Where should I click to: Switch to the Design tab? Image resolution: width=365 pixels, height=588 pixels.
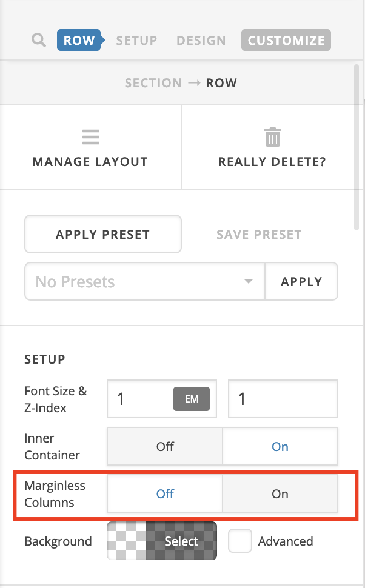click(201, 40)
